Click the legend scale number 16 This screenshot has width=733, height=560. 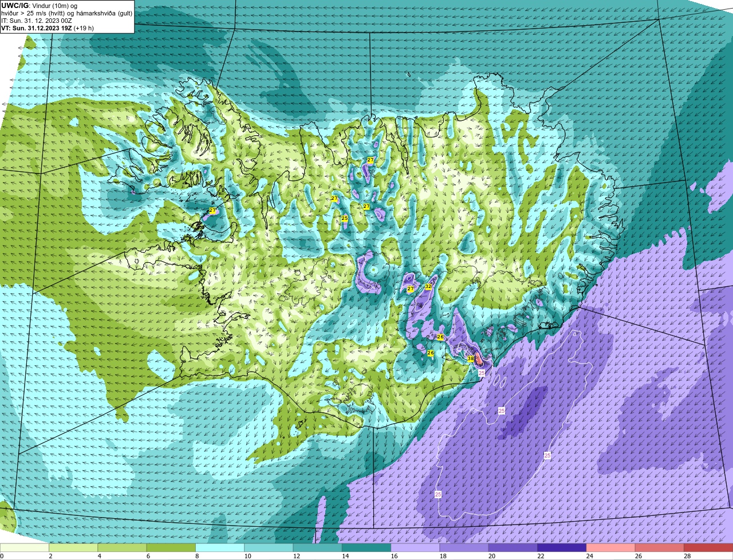(394, 556)
